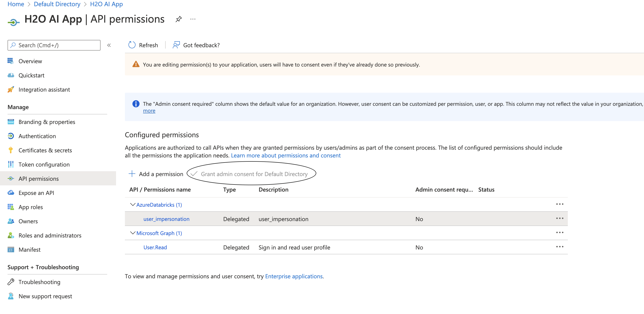Screen dimensions: 644x314
Task: Click the Roles and administrators icon
Action: [11, 235]
